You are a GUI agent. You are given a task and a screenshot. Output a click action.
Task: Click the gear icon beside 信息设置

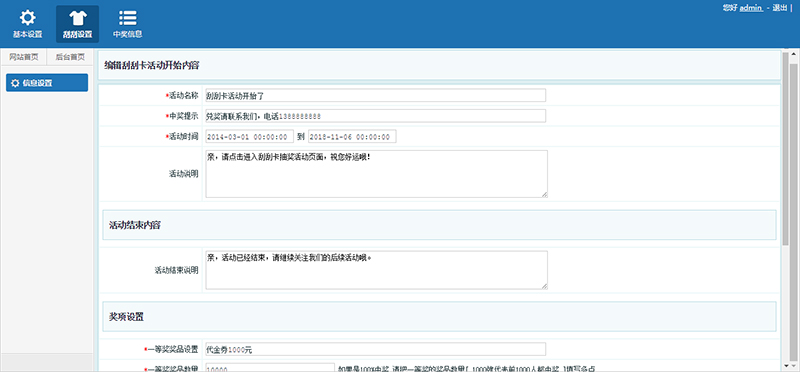pyautogui.click(x=15, y=83)
